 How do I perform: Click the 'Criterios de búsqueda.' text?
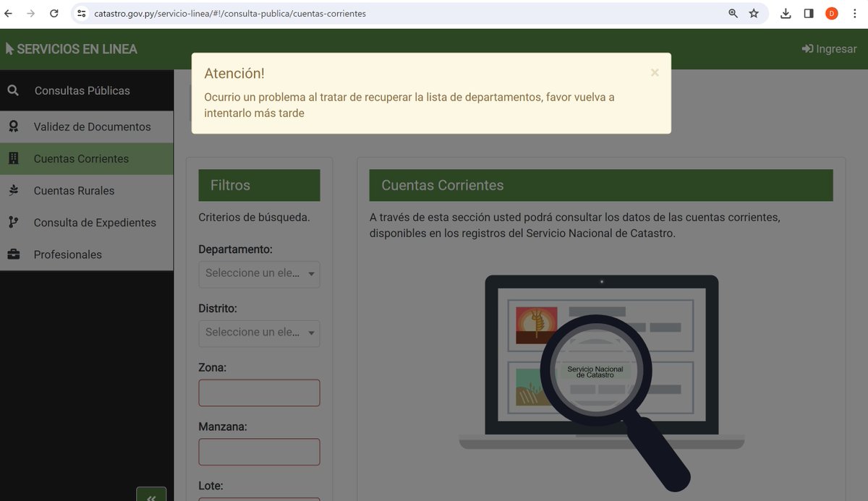pos(254,217)
